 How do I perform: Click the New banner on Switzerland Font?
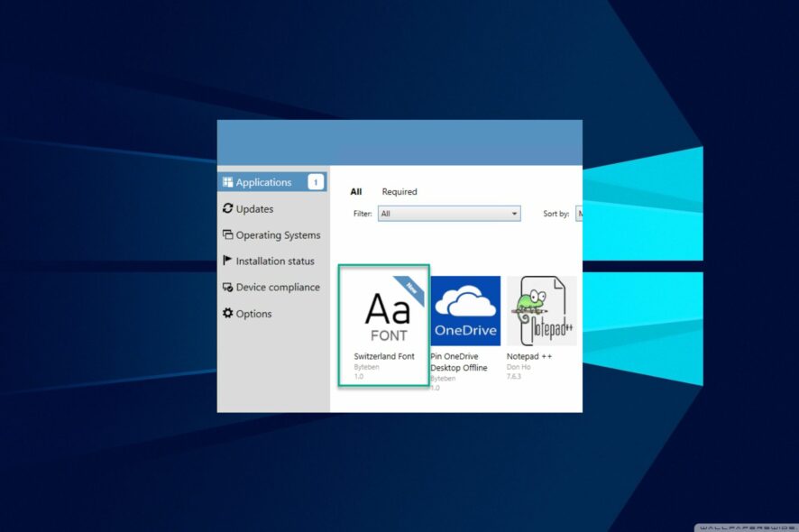click(x=412, y=287)
